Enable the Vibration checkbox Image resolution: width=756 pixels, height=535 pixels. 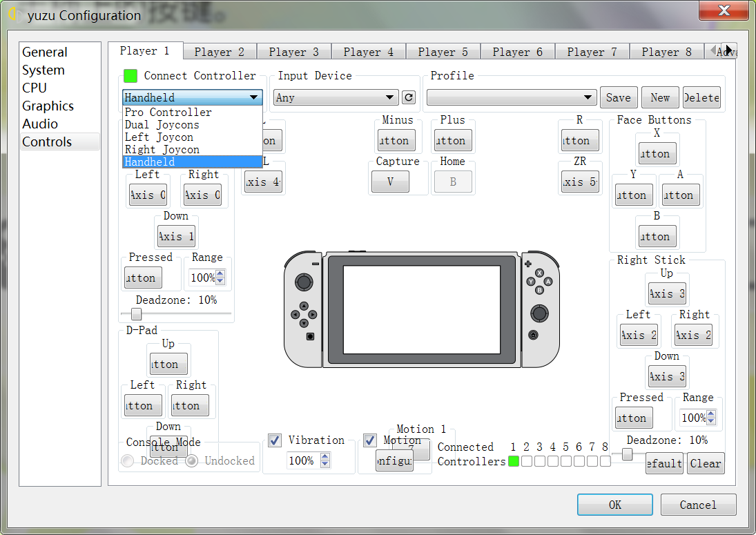(x=275, y=440)
